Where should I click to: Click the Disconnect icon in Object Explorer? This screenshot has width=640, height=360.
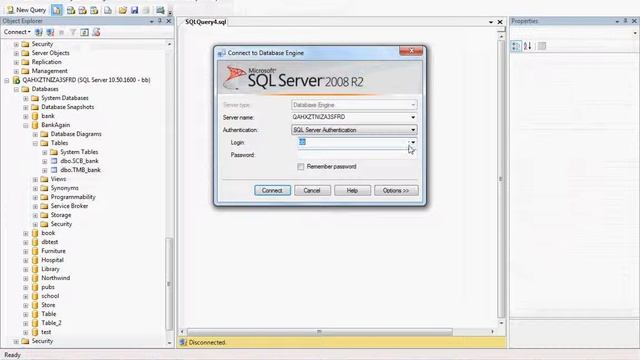(x=50, y=32)
